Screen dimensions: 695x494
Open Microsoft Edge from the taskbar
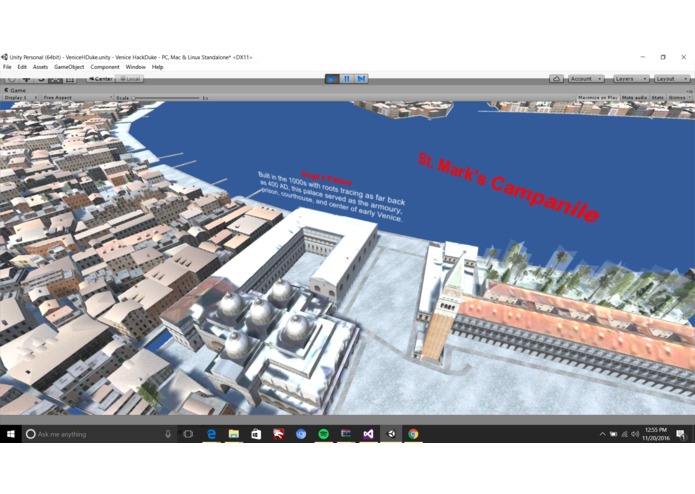pyautogui.click(x=211, y=434)
